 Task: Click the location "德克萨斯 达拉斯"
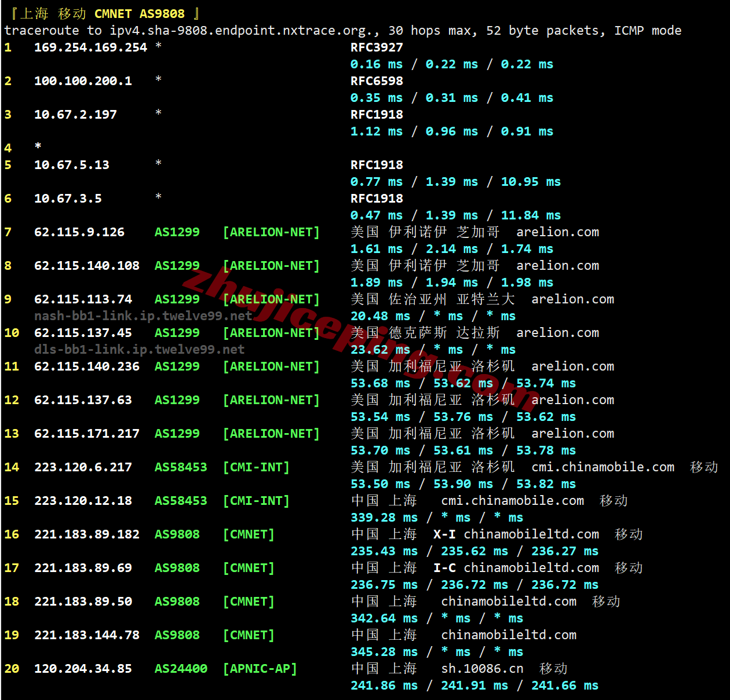(444, 333)
